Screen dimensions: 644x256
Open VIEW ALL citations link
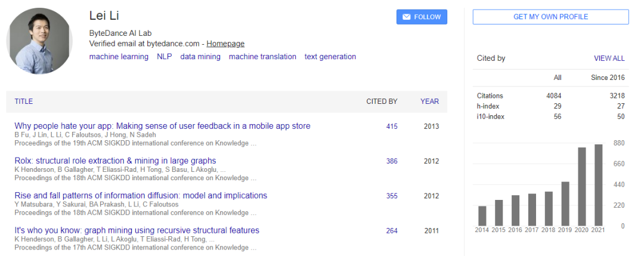[609, 58]
